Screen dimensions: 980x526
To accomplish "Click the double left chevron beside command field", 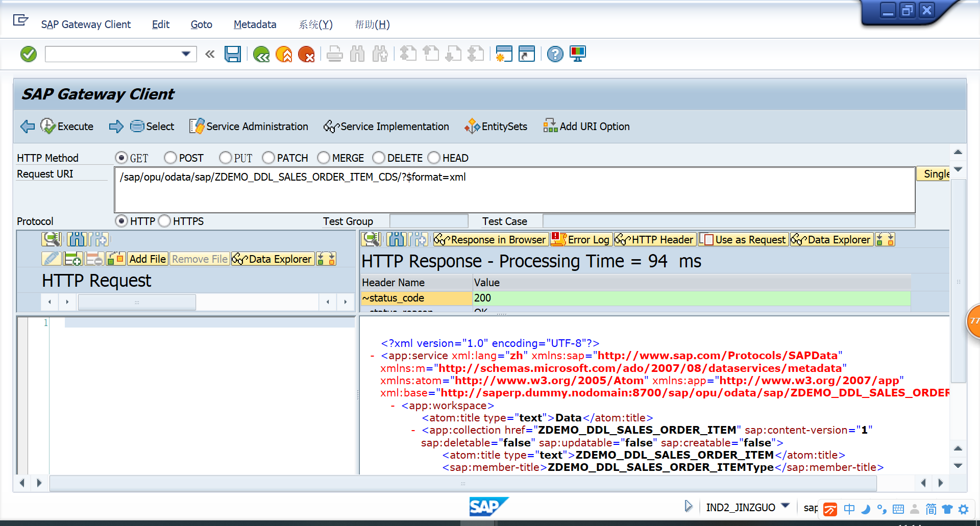I will (x=210, y=54).
